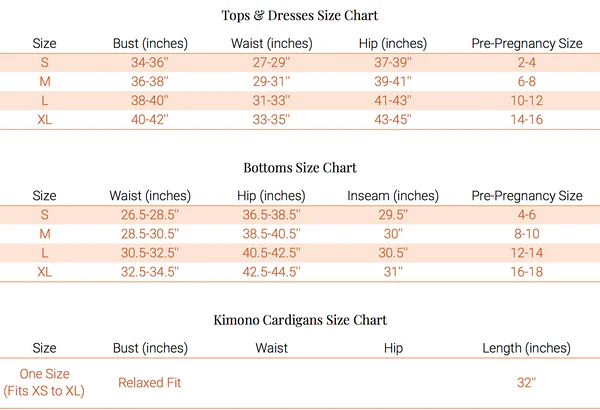The height and width of the screenshot is (410, 600).
Task: Click the 27-29" waist value for tops
Action: [271, 63]
